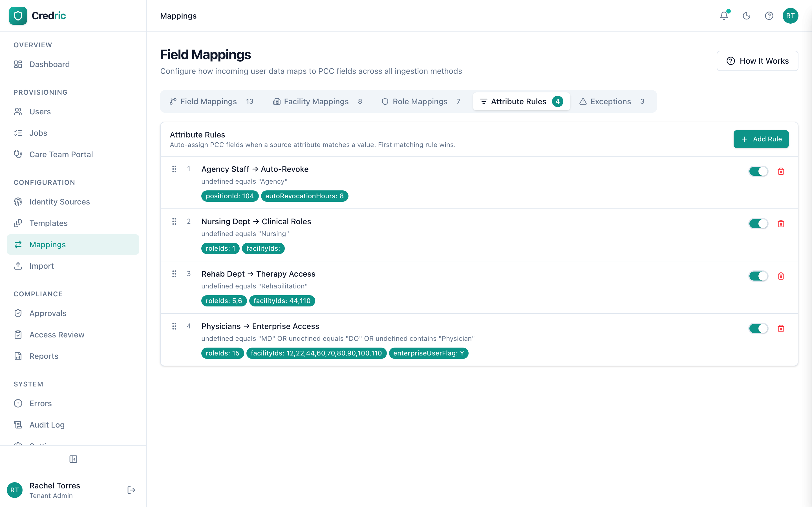Viewport: 812px width, 507px height.
Task: Disable the Physicians Enterprise Access rule
Action: coord(758,328)
